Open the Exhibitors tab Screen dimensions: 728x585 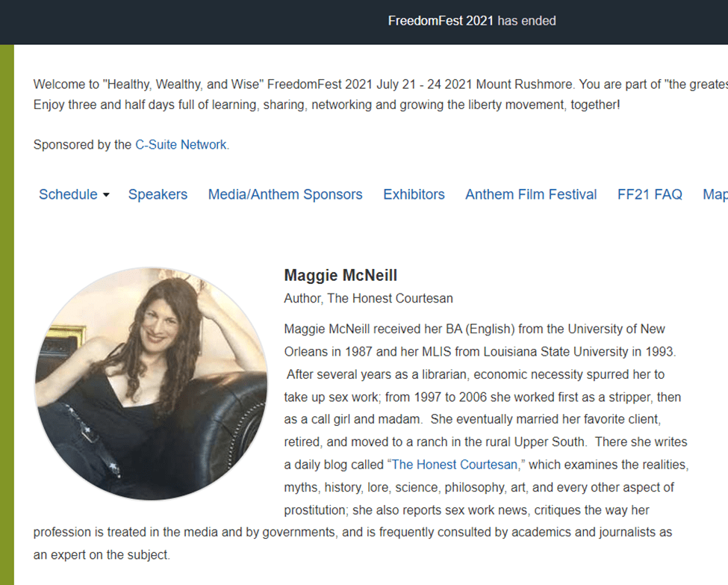click(414, 194)
